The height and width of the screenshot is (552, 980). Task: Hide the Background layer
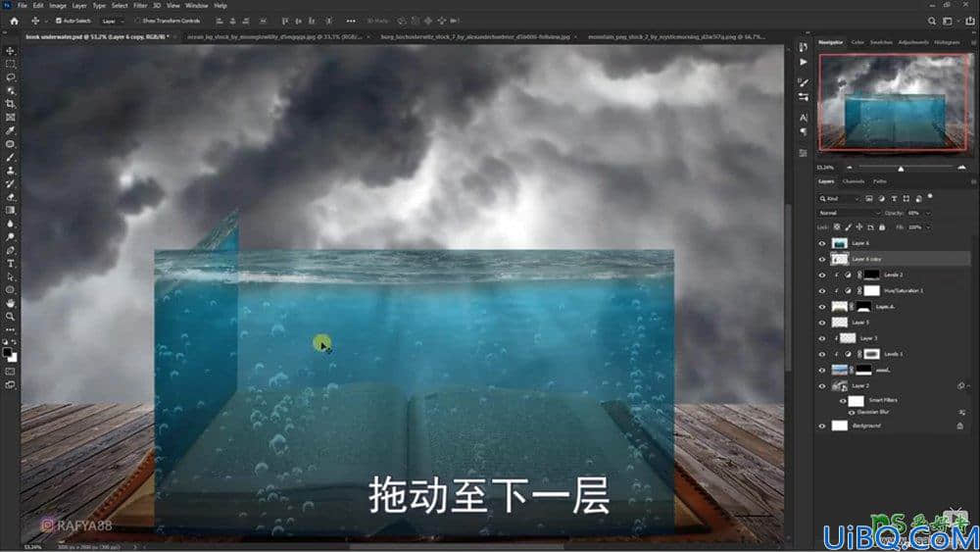[822, 426]
